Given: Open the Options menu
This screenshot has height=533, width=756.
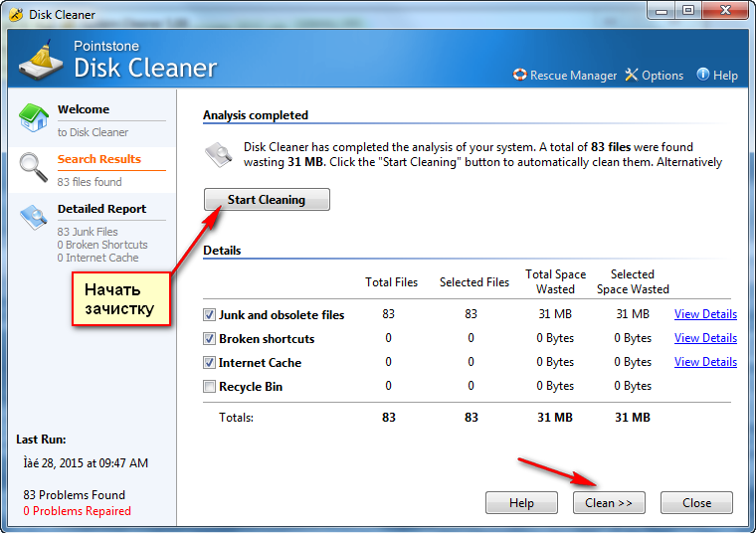Looking at the screenshot, I should click(655, 76).
